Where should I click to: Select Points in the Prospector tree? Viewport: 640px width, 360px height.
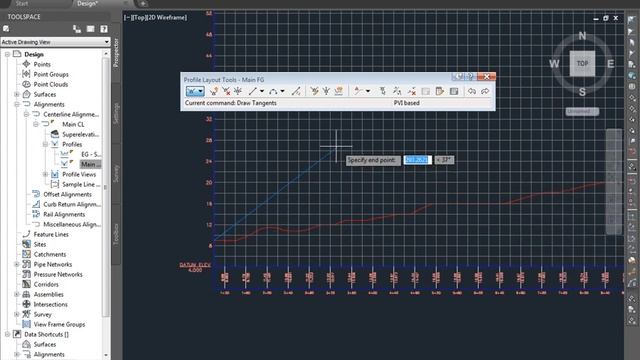(42, 64)
